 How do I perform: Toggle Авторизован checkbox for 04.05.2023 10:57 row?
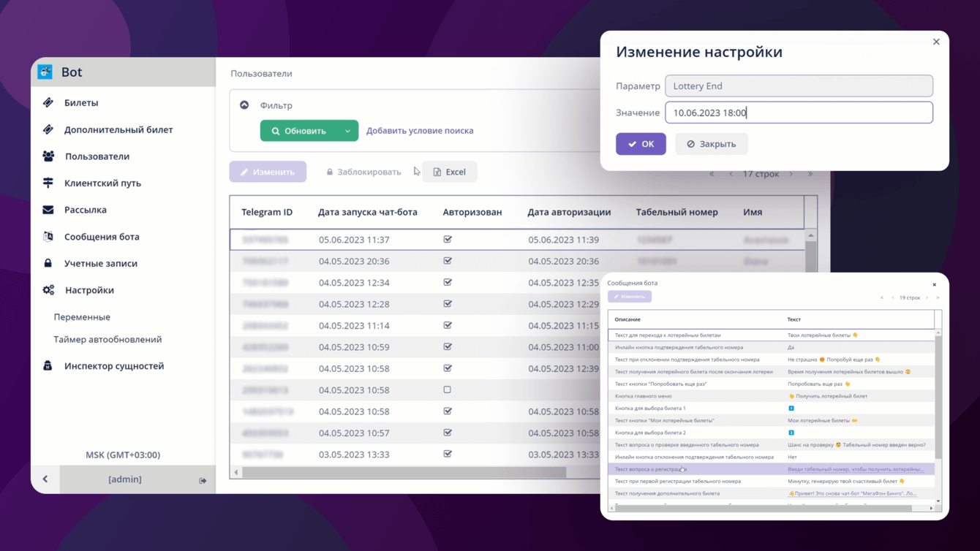(x=448, y=433)
